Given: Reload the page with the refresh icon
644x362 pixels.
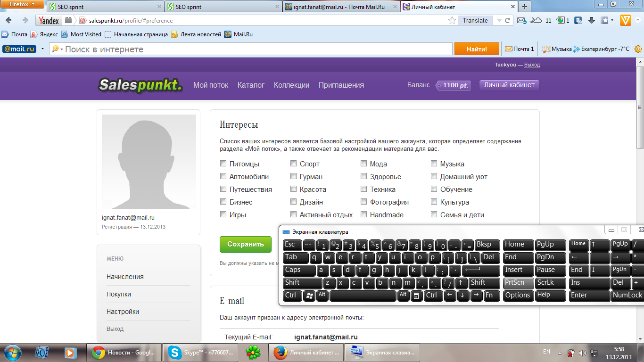Looking at the screenshot, I should [508, 20].
